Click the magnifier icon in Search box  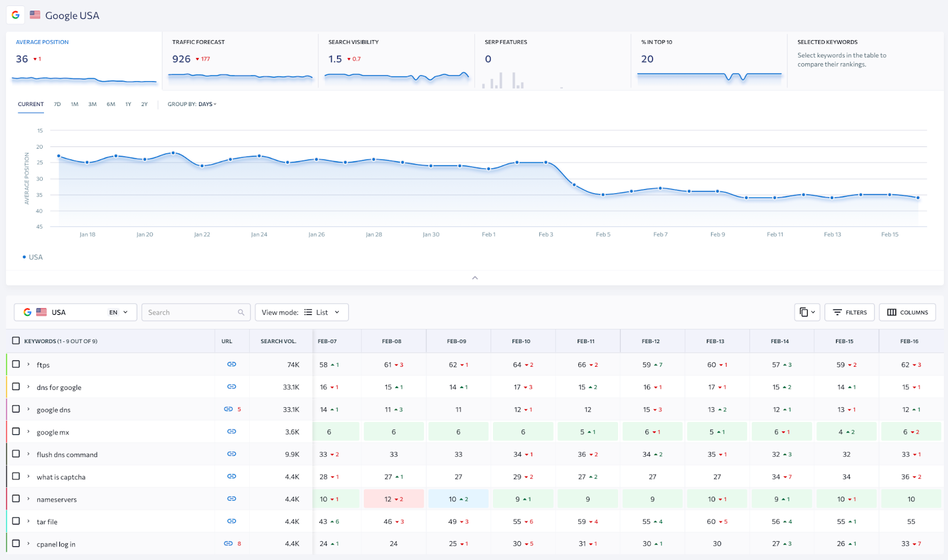241,312
